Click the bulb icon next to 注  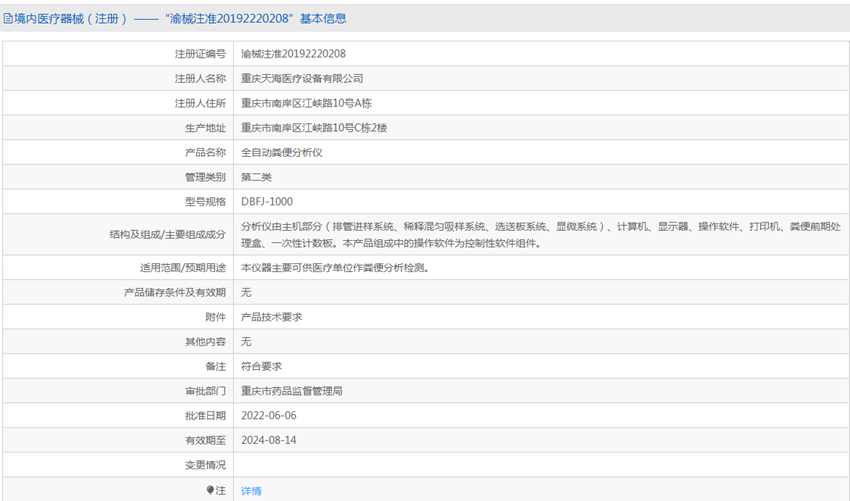[x=210, y=490]
